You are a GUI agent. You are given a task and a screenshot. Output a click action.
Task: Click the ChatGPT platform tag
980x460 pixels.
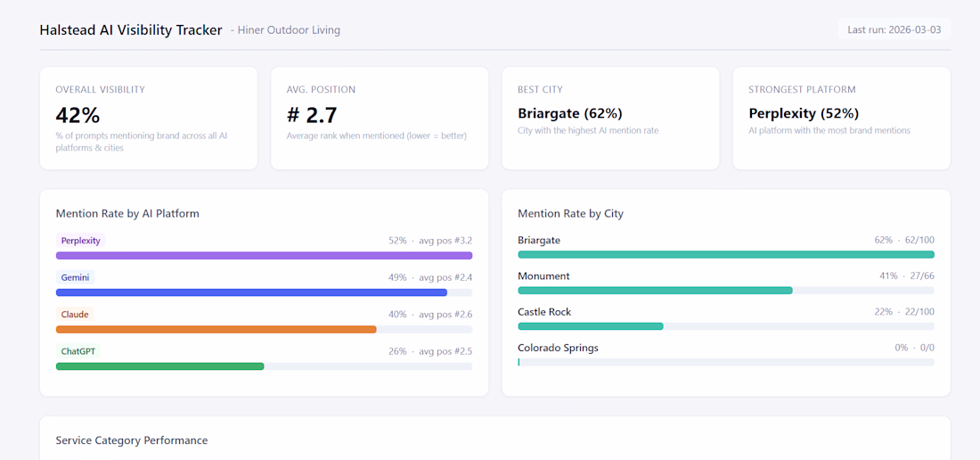point(78,351)
